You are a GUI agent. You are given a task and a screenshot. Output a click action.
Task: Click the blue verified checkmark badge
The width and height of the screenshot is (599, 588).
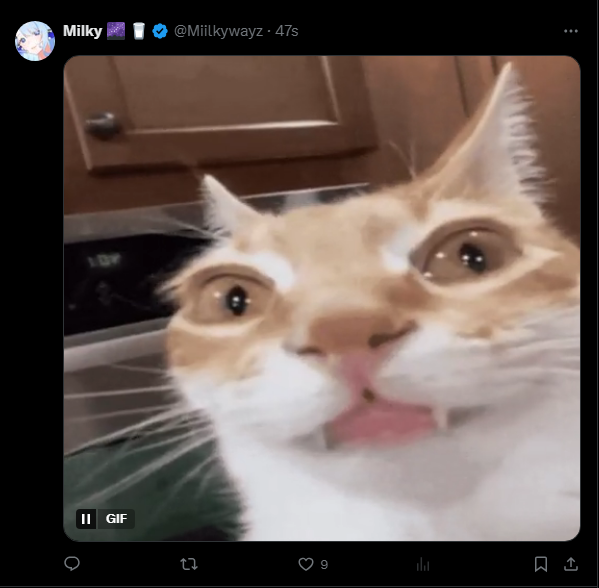tap(160, 31)
